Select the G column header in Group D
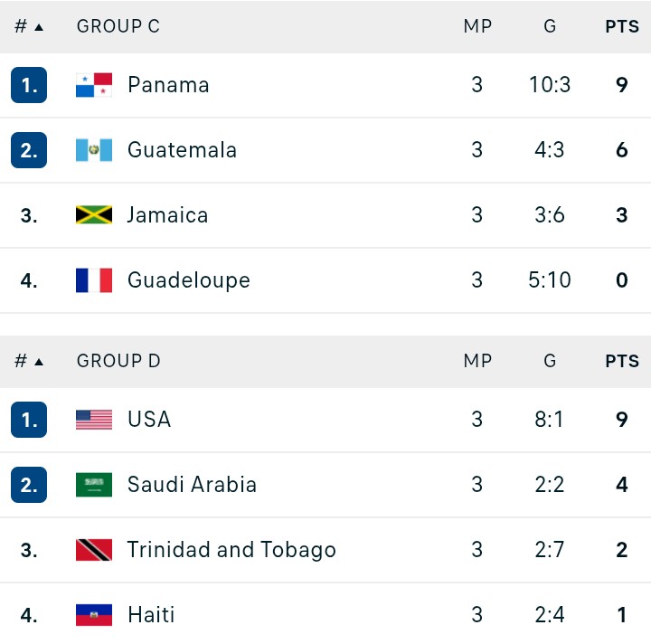 click(x=550, y=361)
